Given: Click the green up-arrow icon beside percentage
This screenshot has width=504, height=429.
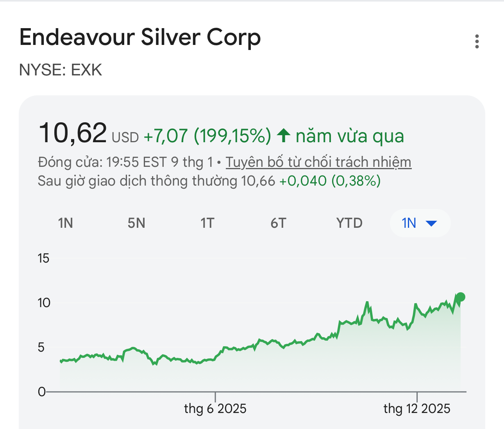Looking at the screenshot, I should tap(284, 136).
